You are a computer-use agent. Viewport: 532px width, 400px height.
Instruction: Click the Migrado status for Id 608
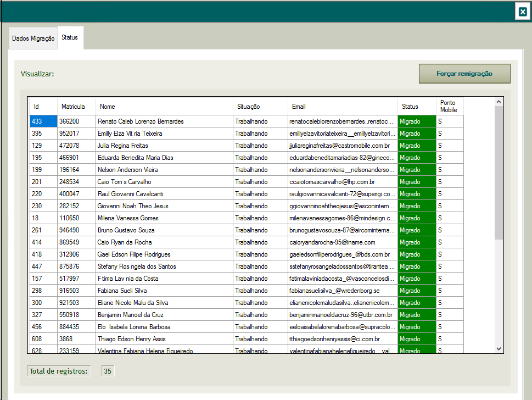coord(417,339)
